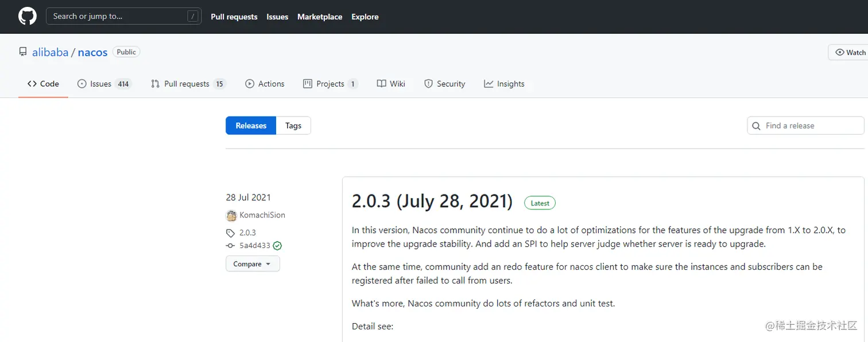Image resolution: width=868 pixels, height=342 pixels.
Task: Switch to the Code tab
Action: (x=43, y=84)
